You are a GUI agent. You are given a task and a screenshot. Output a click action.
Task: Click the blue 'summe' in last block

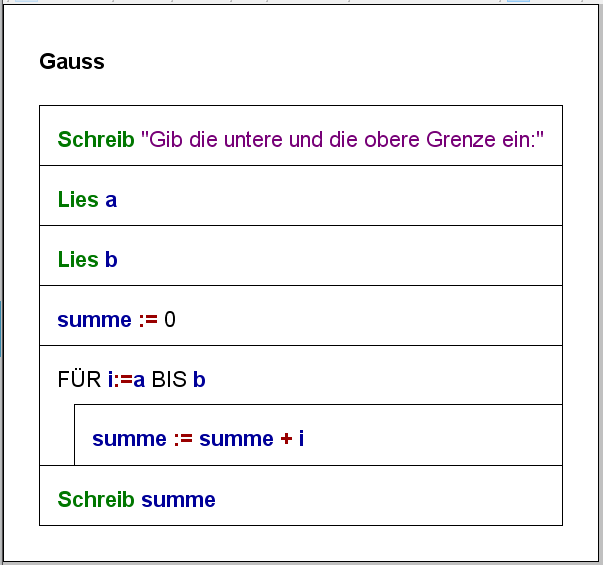pos(178,500)
